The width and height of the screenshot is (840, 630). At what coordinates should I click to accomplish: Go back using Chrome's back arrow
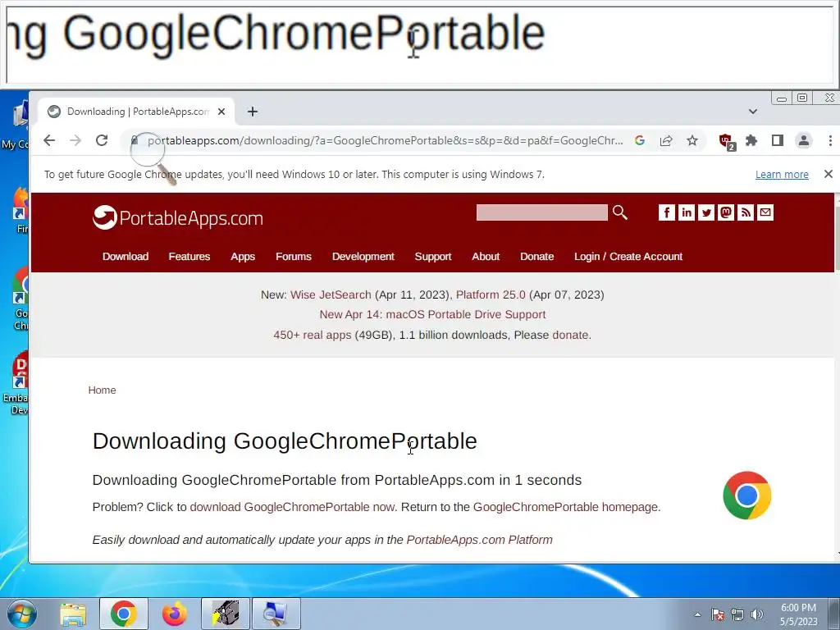[x=49, y=140]
